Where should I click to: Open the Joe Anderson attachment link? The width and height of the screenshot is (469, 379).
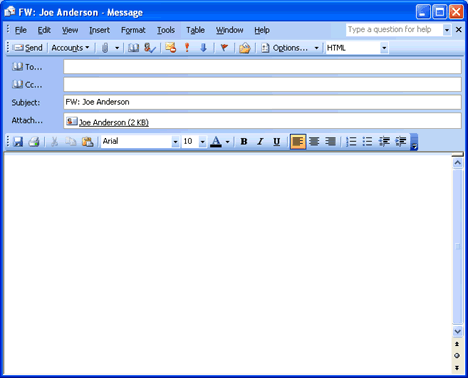tap(114, 122)
